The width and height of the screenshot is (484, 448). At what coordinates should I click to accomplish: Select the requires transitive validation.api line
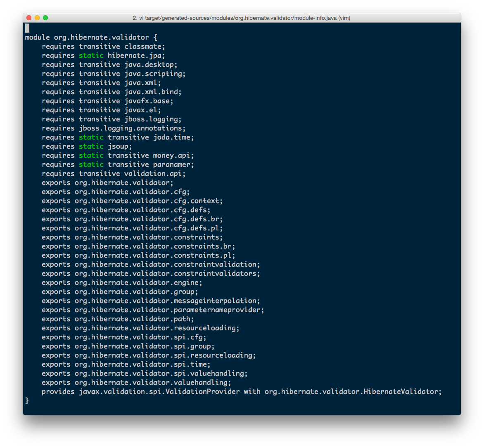click(x=113, y=173)
